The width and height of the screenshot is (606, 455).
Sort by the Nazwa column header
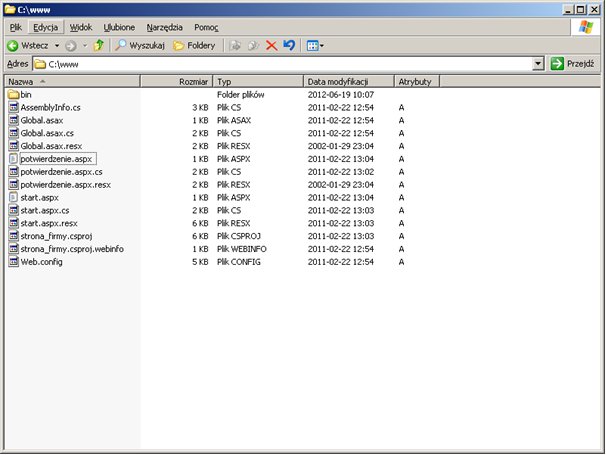click(x=72, y=82)
